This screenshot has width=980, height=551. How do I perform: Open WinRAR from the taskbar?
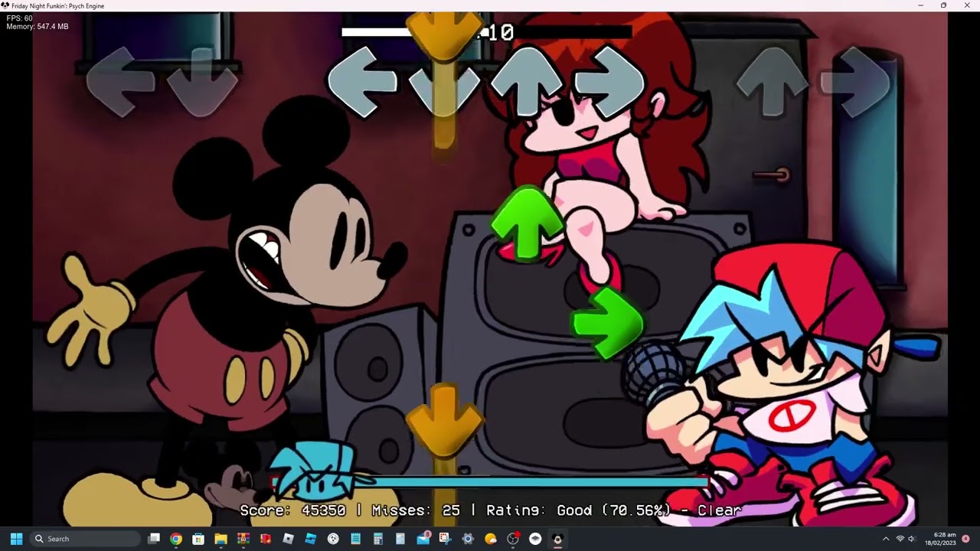(243, 539)
